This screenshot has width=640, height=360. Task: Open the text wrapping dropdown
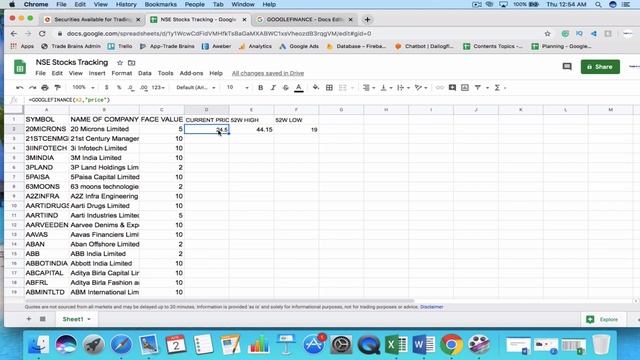pyautogui.click(x=403, y=88)
